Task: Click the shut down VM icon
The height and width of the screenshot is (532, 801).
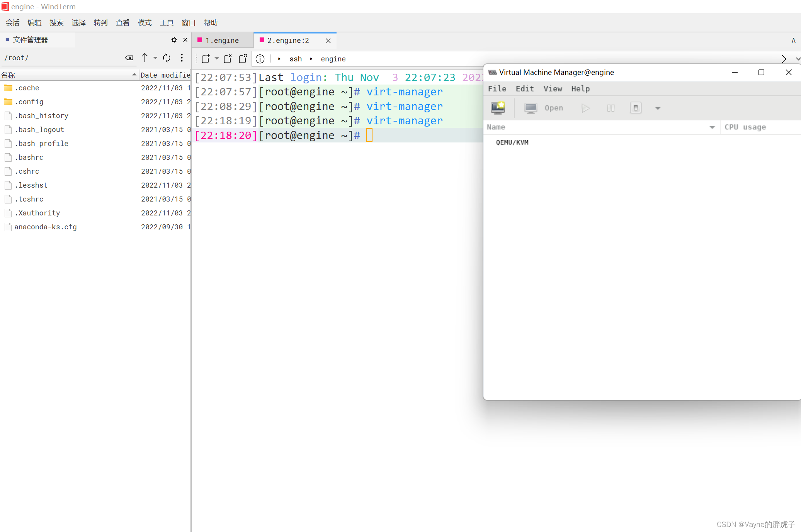Action: 636,108
